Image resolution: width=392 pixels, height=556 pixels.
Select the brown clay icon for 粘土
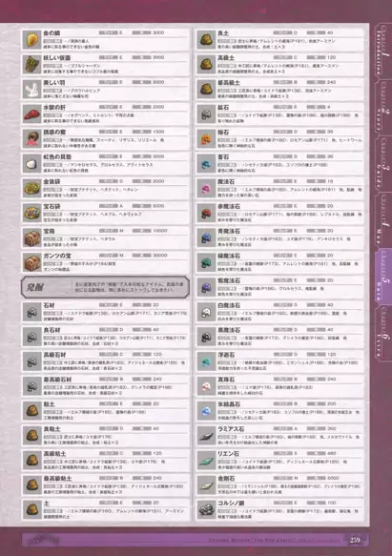(x=32, y=411)
